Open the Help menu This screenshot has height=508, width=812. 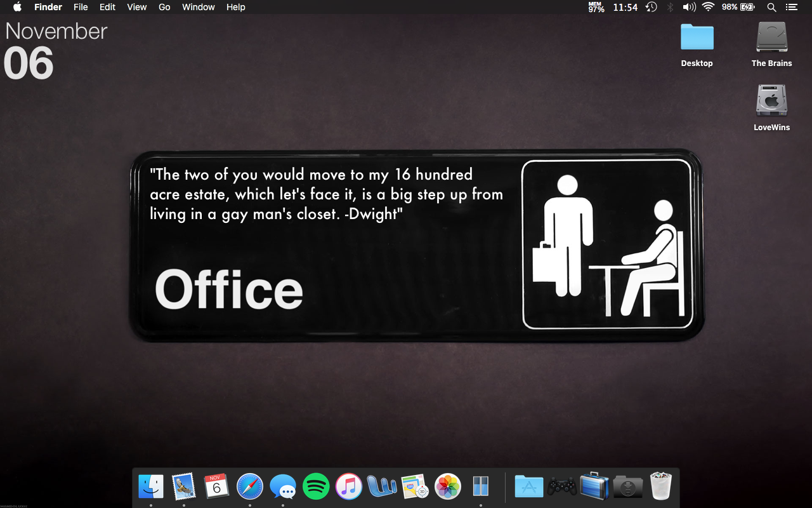[x=235, y=7]
